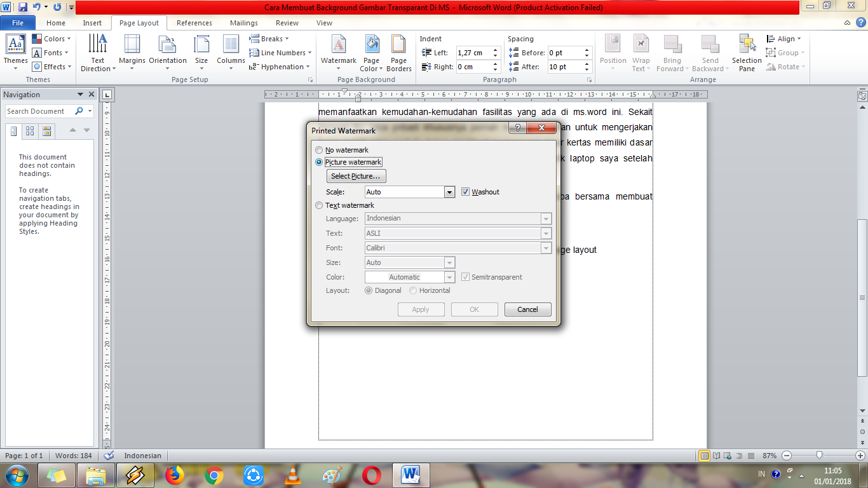The height and width of the screenshot is (488, 868).
Task: Switch to the Insert tab
Action: coord(92,23)
